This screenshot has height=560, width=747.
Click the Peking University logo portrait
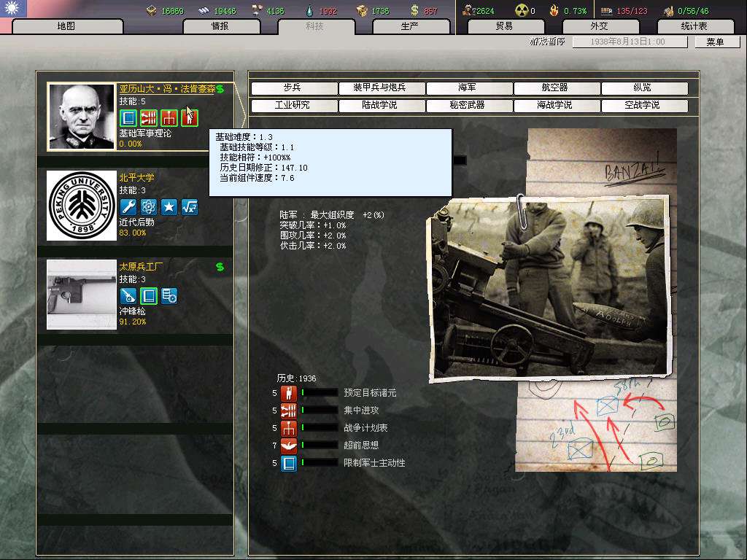click(x=82, y=206)
